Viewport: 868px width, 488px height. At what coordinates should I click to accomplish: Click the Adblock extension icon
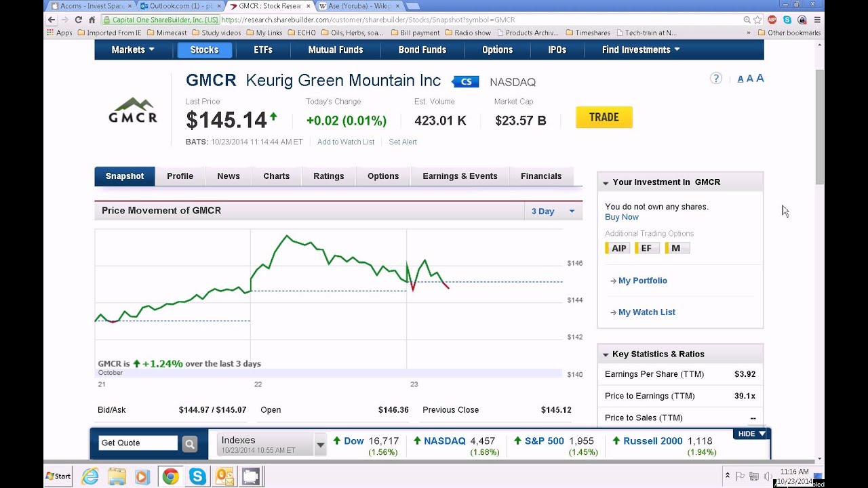(772, 20)
